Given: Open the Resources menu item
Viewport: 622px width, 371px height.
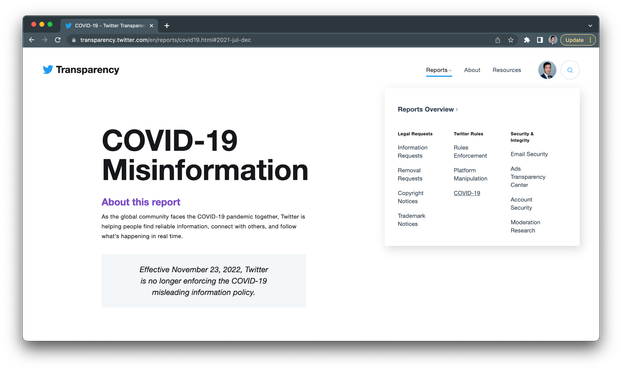Looking at the screenshot, I should [507, 70].
